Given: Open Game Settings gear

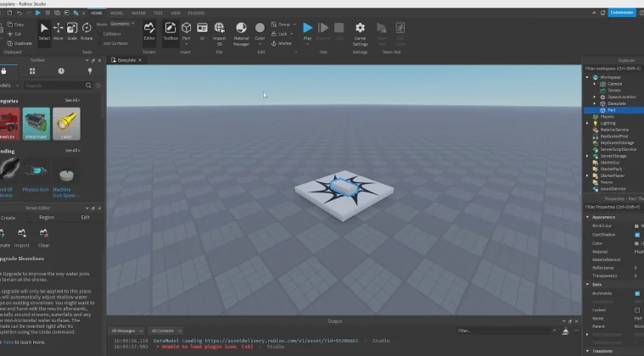Looking at the screenshot, I should 360,34.
